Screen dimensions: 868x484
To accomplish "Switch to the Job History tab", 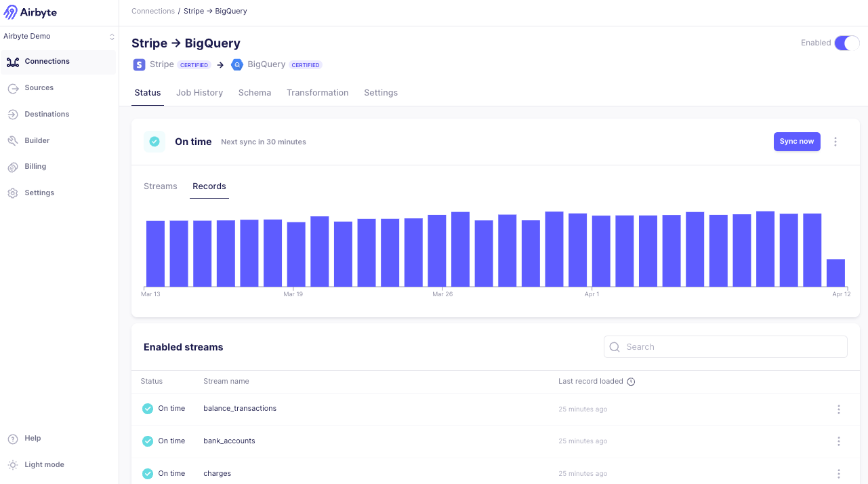I will [199, 93].
